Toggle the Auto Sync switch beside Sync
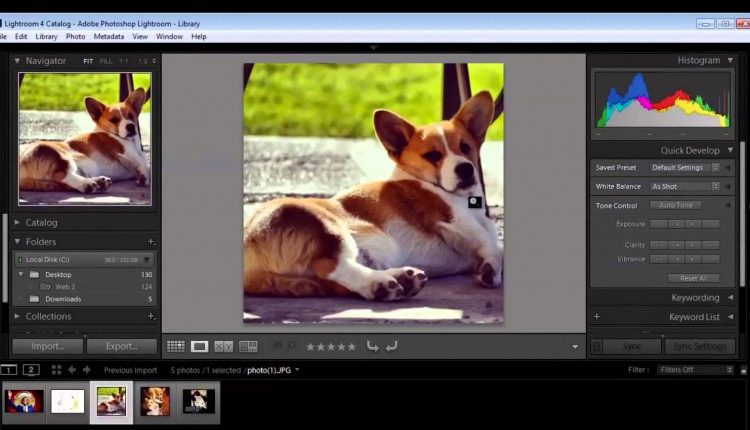This screenshot has height=430, width=750. pyautogui.click(x=596, y=346)
